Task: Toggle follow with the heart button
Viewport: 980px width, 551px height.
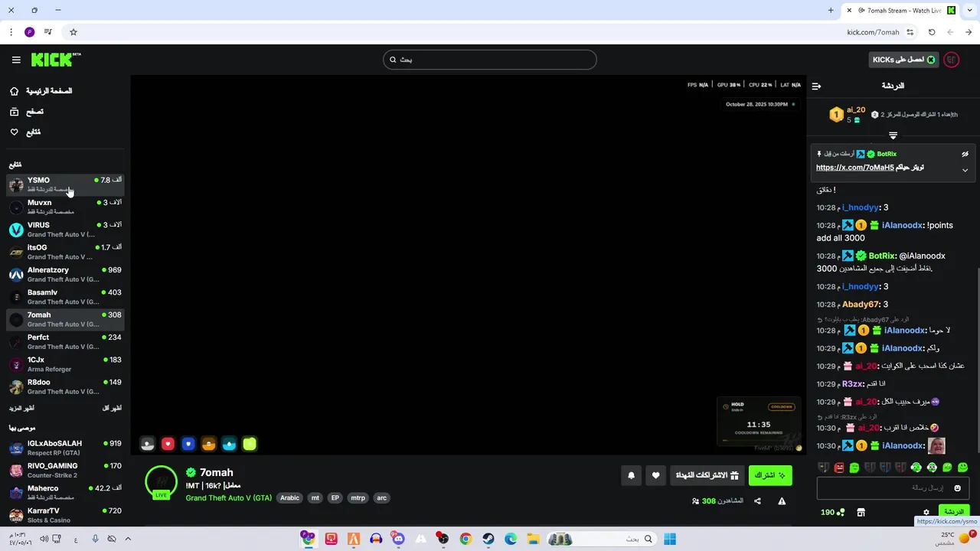Action: pyautogui.click(x=655, y=475)
